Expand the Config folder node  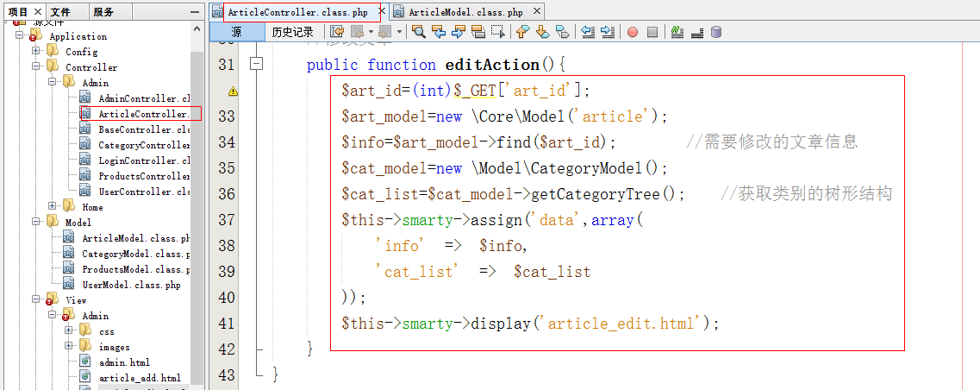click(x=37, y=52)
